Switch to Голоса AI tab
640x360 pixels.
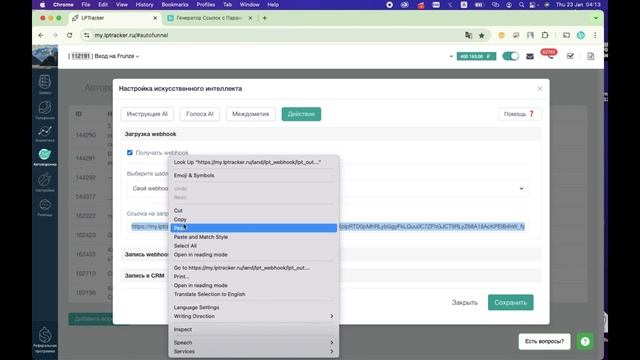pyautogui.click(x=200, y=114)
